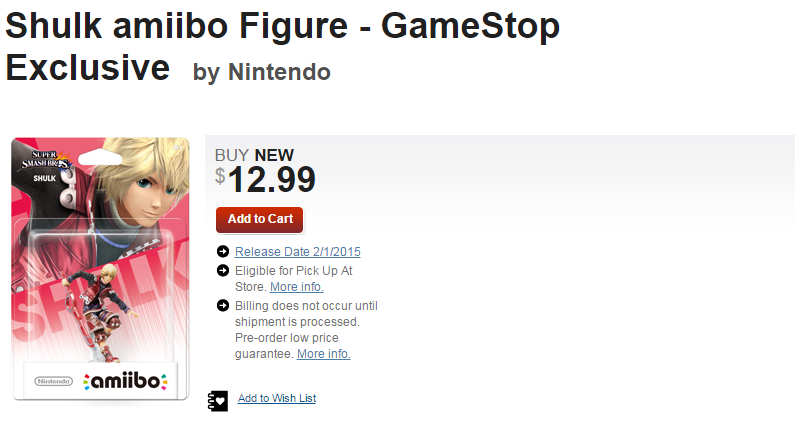Click the "by Nintendo" publisher text
796x424 pixels.
pos(261,72)
